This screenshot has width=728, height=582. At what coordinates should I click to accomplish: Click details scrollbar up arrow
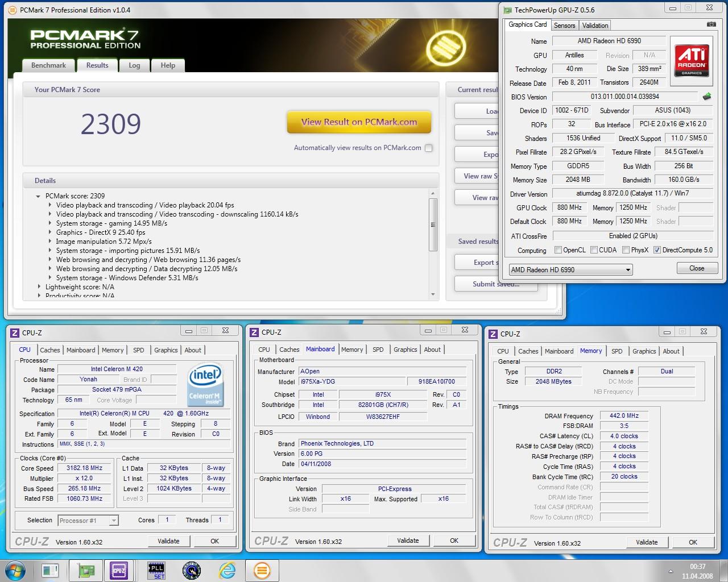click(x=433, y=194)
